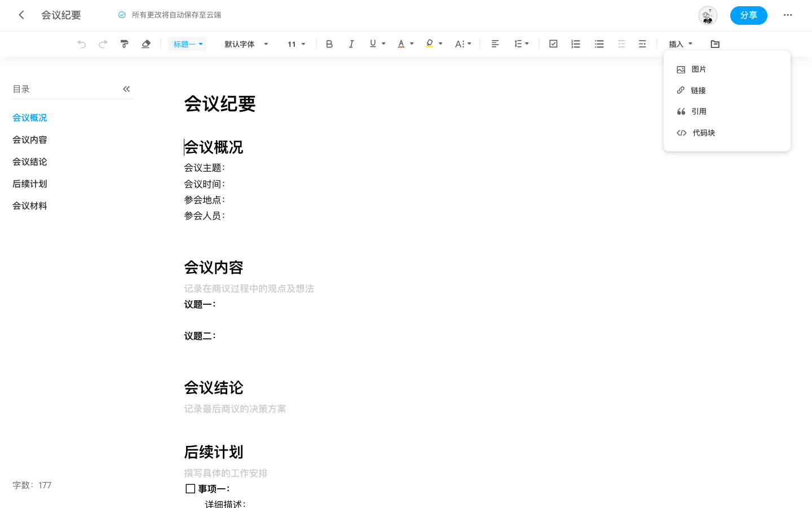Click the 分享 share button
This screenshot has height=508, width=812.
point(748,15)
